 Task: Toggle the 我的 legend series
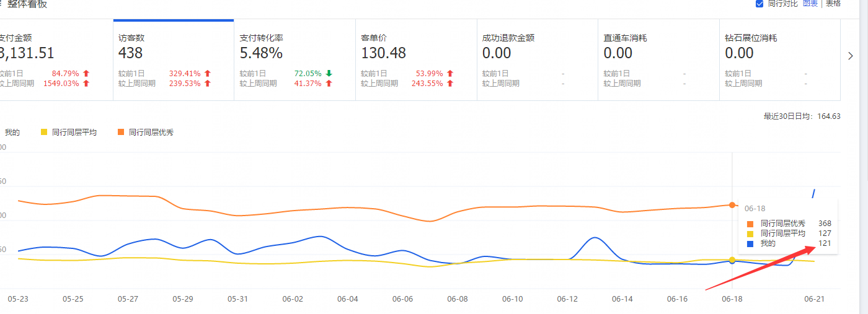point(12,132)
